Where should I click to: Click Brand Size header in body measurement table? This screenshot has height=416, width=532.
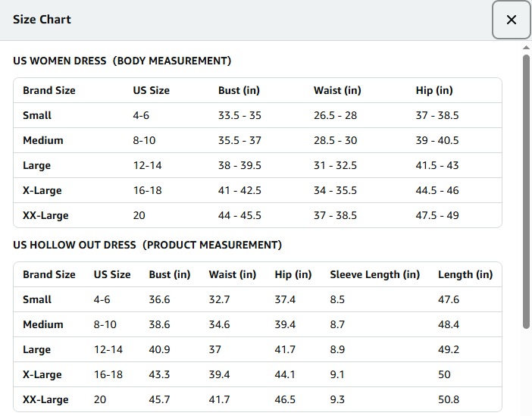[49, 90]
